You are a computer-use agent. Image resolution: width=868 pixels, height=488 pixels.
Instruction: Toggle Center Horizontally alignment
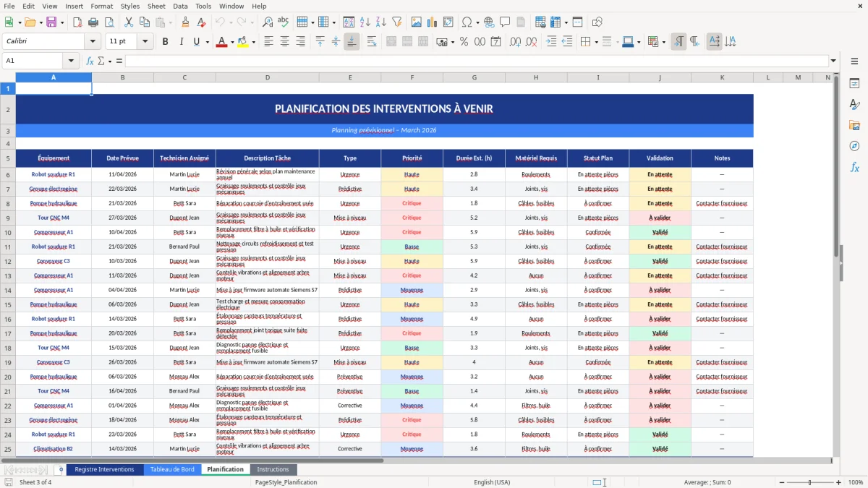pyautogui.click(x=284, y=42)
